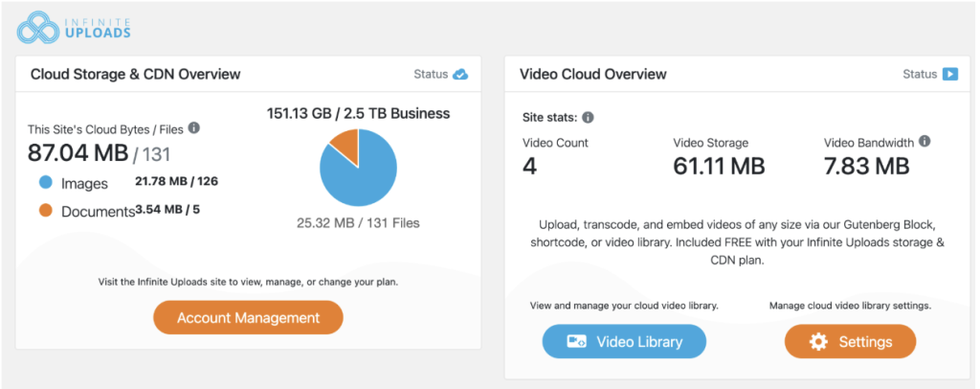Click the 151.13 GB / 2.5 TB Business text
The height and width of the screenshot is (389, 980).
(359, 113)
